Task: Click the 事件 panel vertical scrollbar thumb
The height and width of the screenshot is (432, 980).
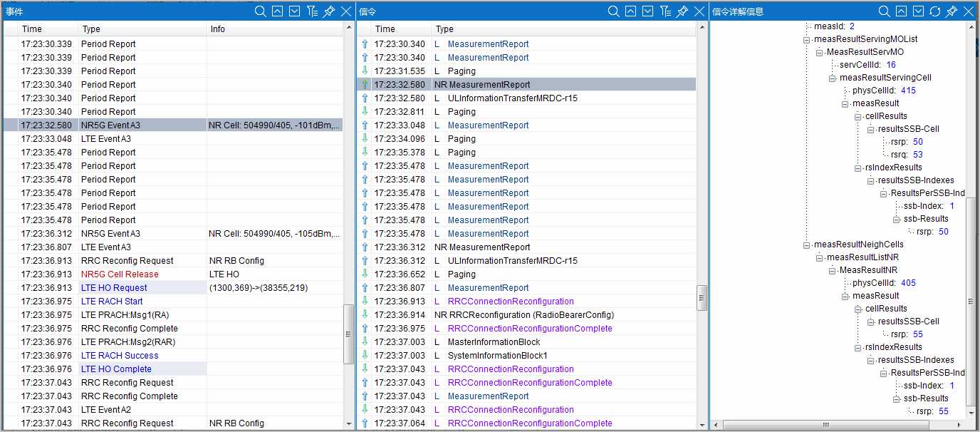Action: [x=349, y=334]
